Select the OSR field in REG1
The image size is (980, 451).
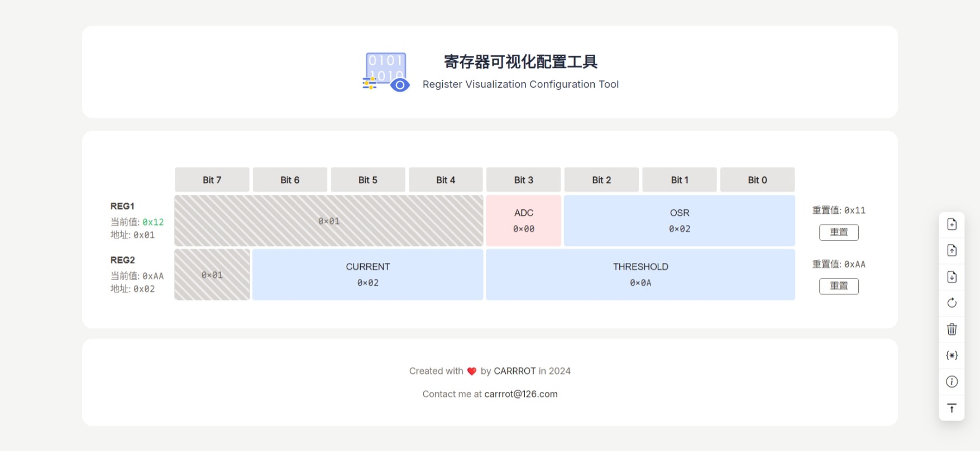coord(679,220)
